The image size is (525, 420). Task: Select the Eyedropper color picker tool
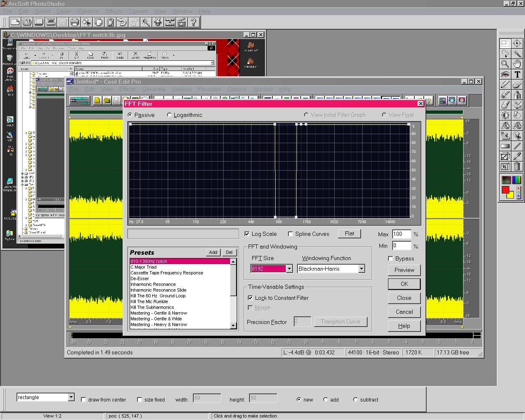coord(517,156)
